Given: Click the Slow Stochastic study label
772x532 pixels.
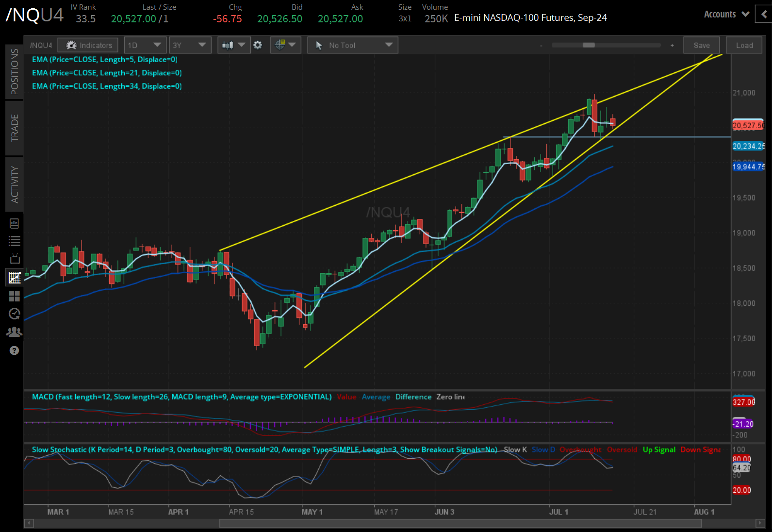Looking at the screenshot, I should (x=264, y=450).
